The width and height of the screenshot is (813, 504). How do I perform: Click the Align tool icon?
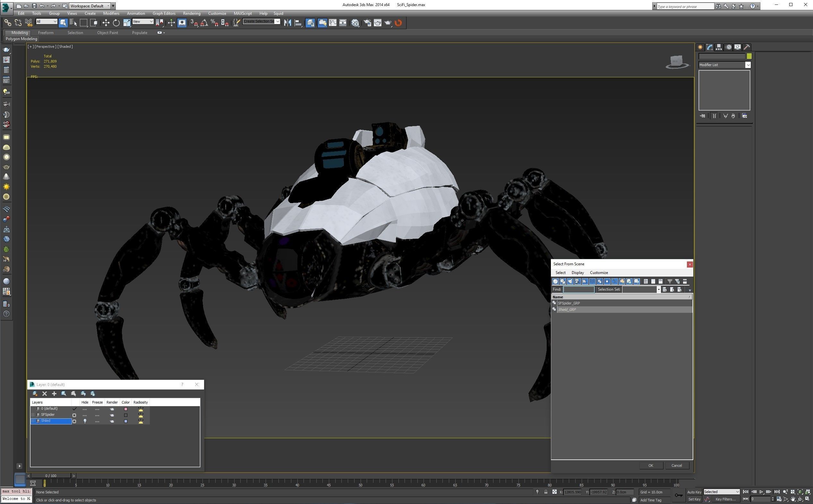click(298, 23)
